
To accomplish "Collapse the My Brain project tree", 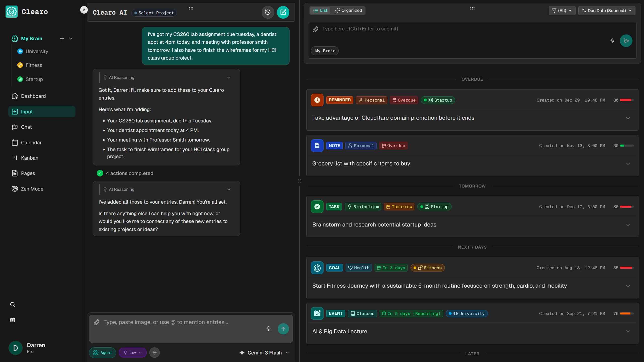I will (71, 38).
